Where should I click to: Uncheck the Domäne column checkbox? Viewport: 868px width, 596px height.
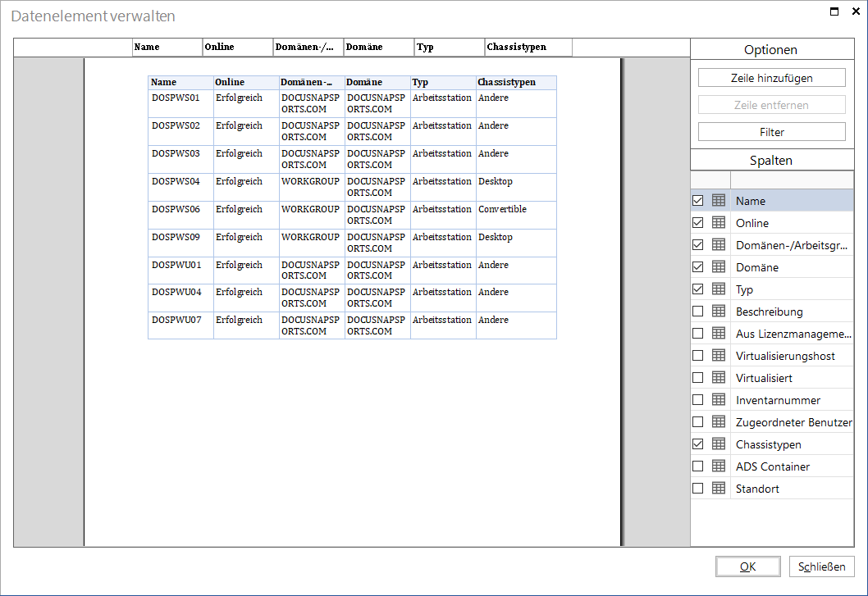click(x=697, y=266)
